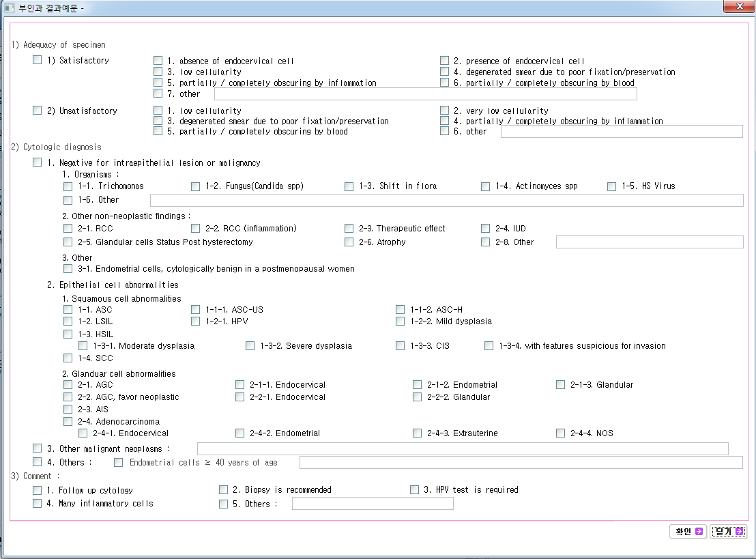Check the Satisfactory specimen checkbox
Screen dimensions: 756x559
[x=38, y=60]
